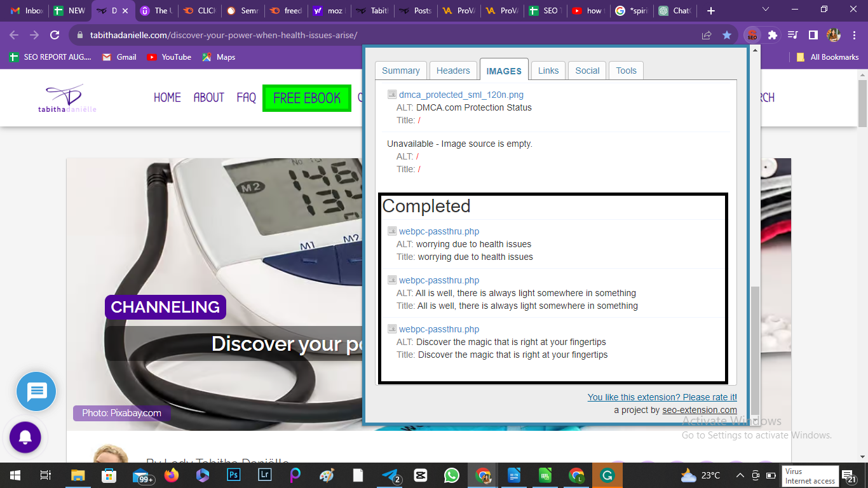Click the extension popup scrollbar thumb
Screen dimensions: 868x488
pos(755,350)
